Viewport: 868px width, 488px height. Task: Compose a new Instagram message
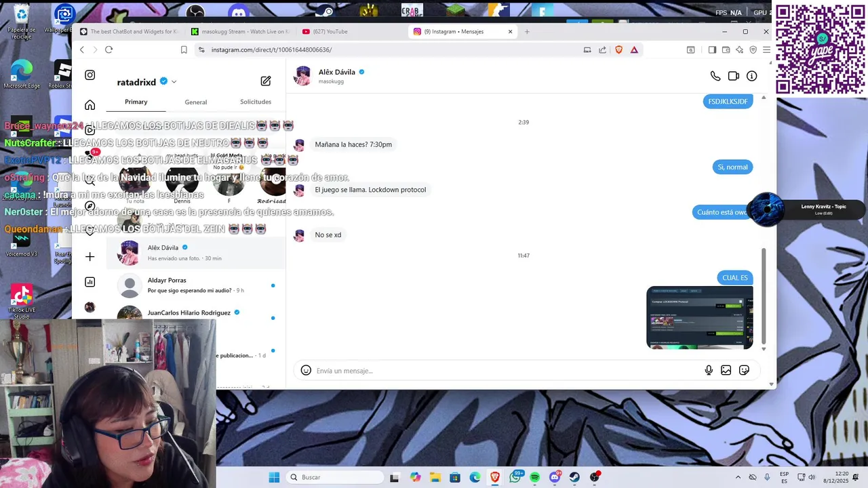tap(266, 81)
